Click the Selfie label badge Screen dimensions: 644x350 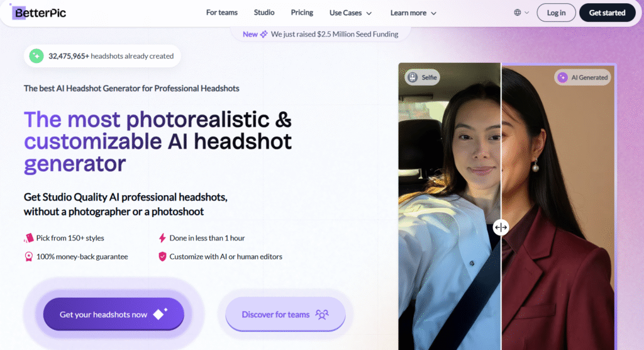click(x=422, y=77)
